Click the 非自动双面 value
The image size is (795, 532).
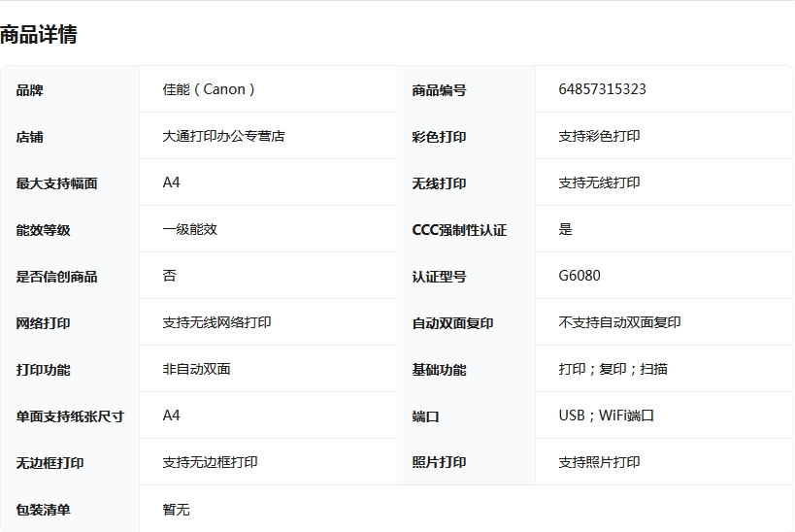(197, 369)
